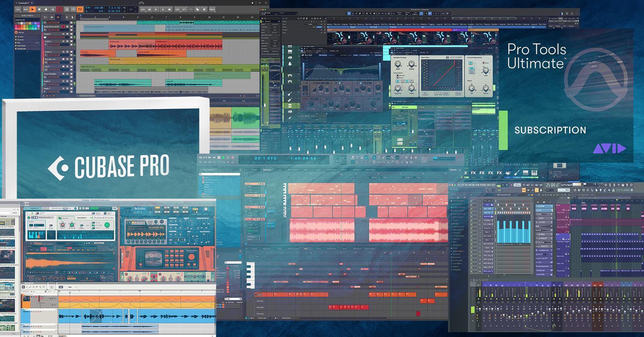This screenshot has width=644, height=337.
Task: Toggle the Chords switch in Scales & Chords
Action: (60, 218)
